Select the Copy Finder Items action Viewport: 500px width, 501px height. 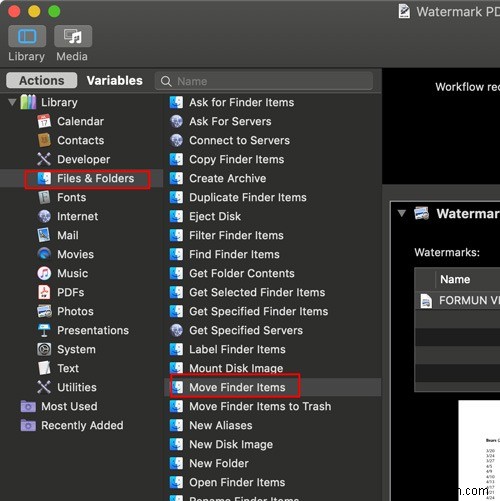click(x=237, y=159)
